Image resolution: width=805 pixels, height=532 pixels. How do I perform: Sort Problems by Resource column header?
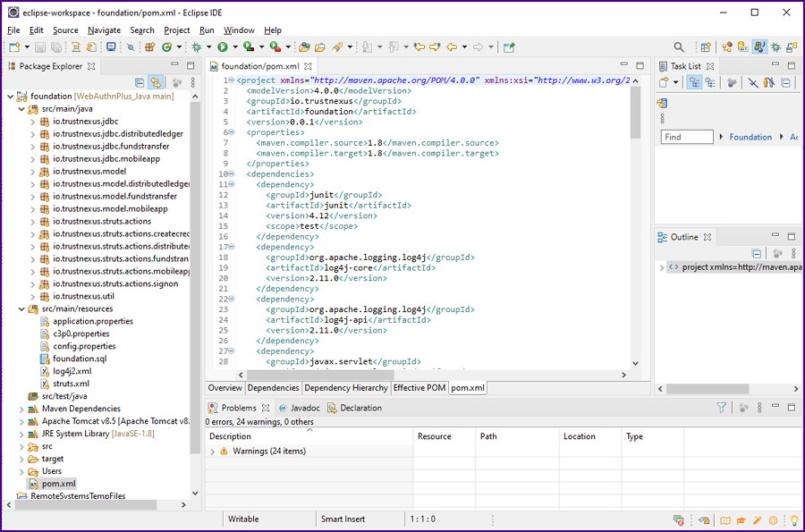click(445, 436)
